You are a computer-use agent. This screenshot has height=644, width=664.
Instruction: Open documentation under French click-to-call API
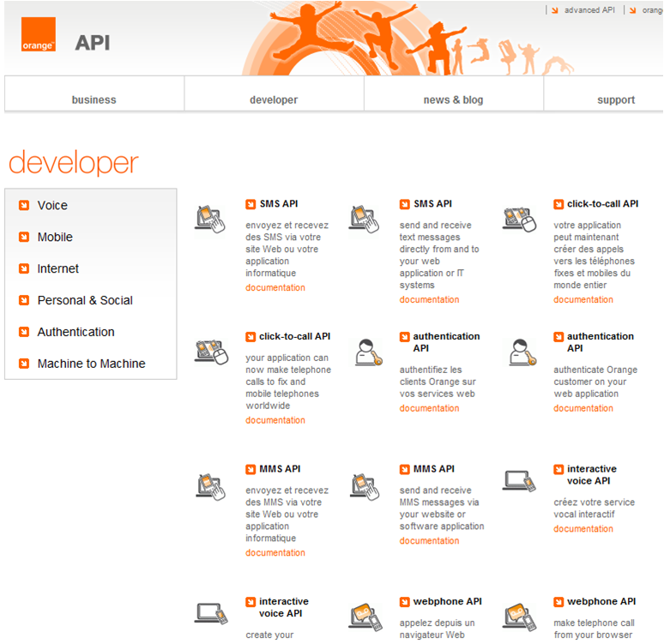[x=583, y=300]
